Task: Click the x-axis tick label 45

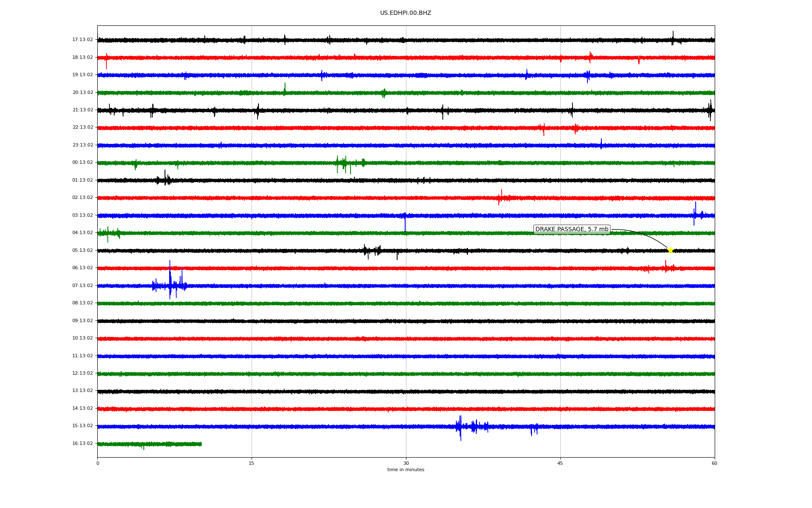Action: [x=560, y=464]
